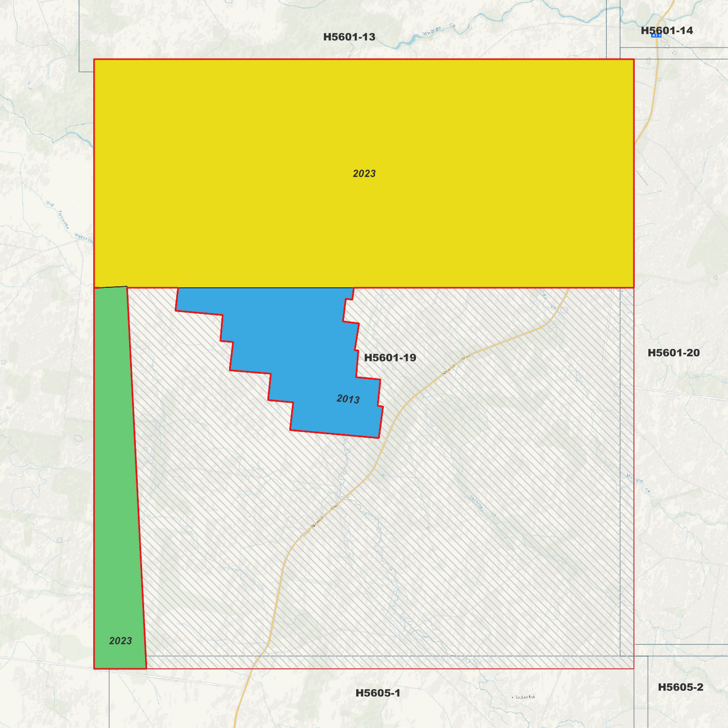Select the blue 2013 survey area label
Viewport: 728px width, 728px height.
(x=348, y=400)
